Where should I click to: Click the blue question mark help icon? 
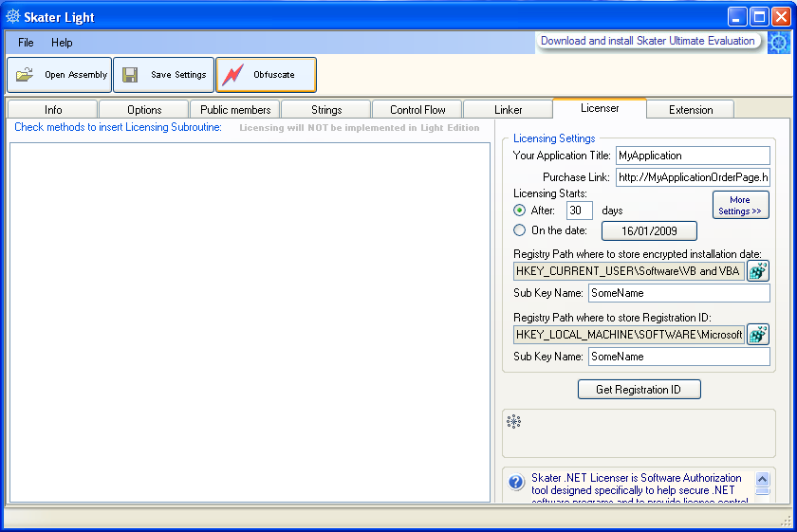tap(516, 482)
